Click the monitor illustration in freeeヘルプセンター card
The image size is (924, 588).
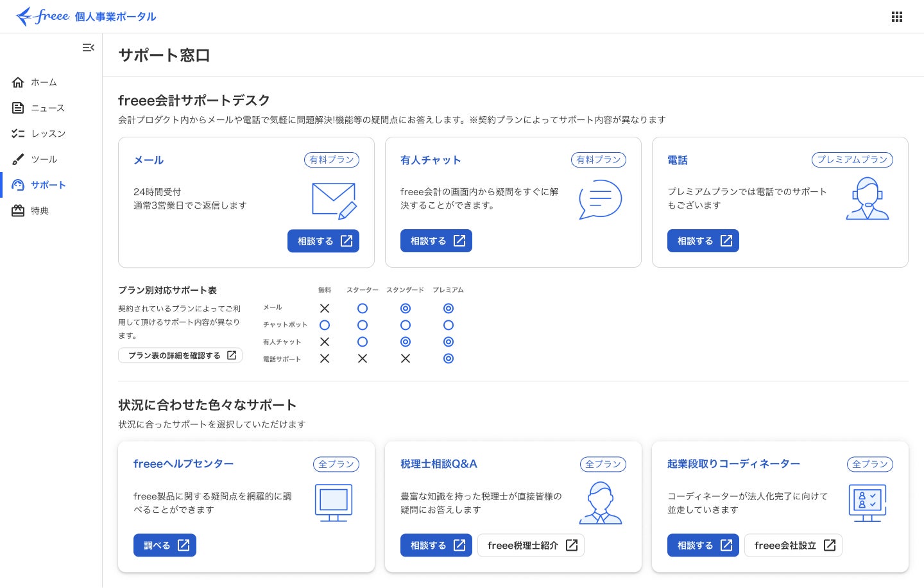pyautogui.click(x=334, y=503)
